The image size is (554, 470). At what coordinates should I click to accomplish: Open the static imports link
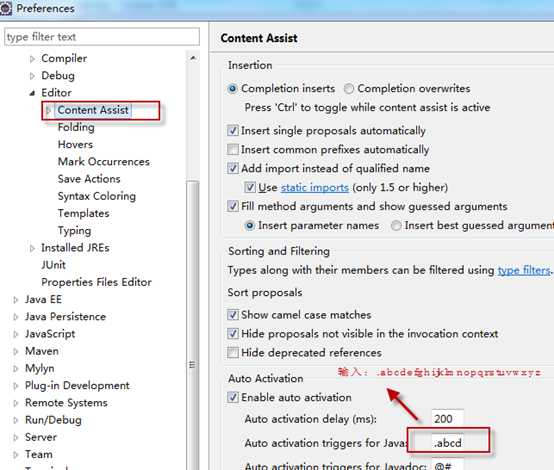(x=315, y=188)
